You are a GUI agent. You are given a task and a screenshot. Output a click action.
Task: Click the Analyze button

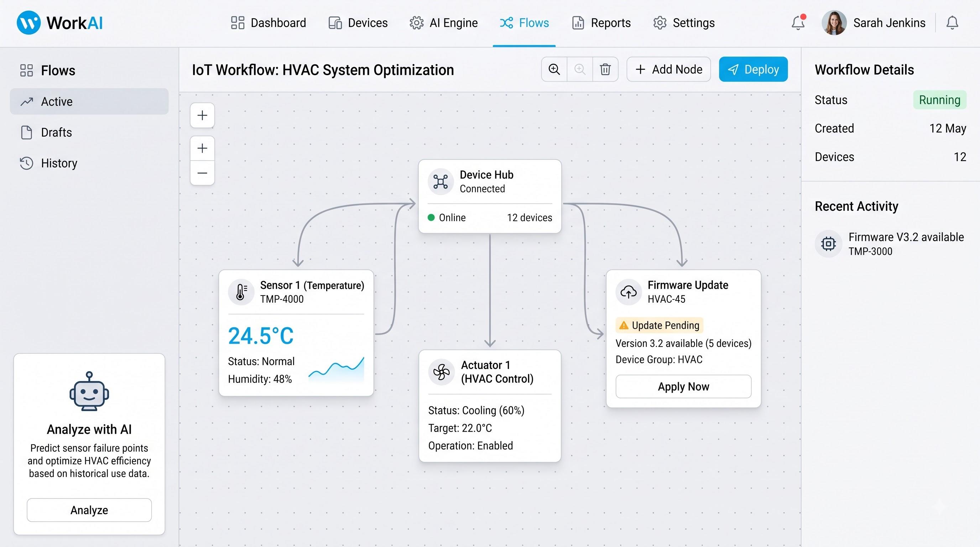click(89, 510)
